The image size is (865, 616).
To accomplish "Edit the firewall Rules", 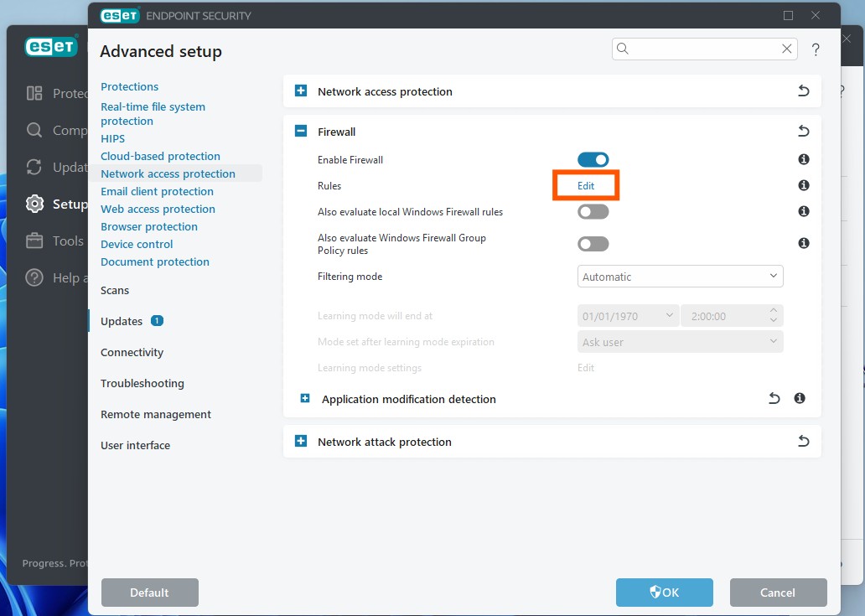I will click(585, 186).
